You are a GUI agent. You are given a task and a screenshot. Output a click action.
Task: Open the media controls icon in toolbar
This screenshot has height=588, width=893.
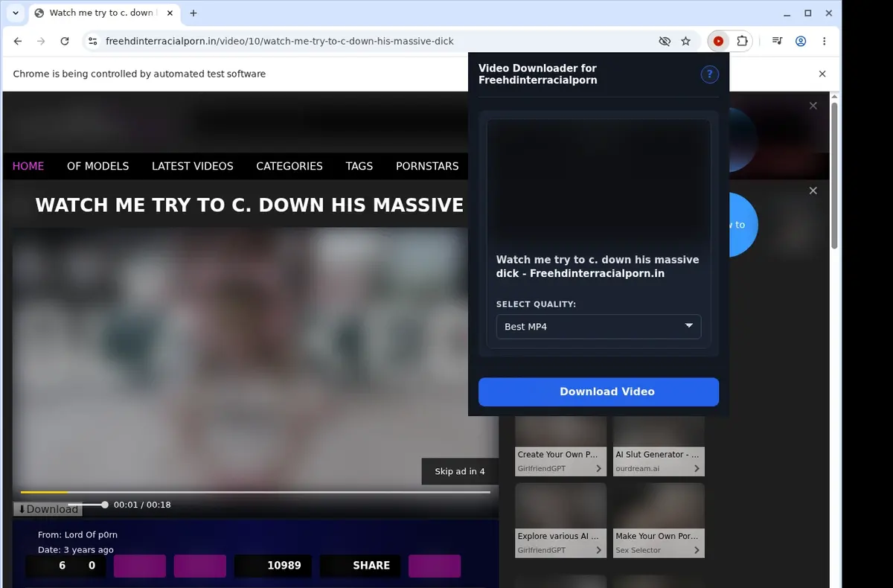[777, 41]
